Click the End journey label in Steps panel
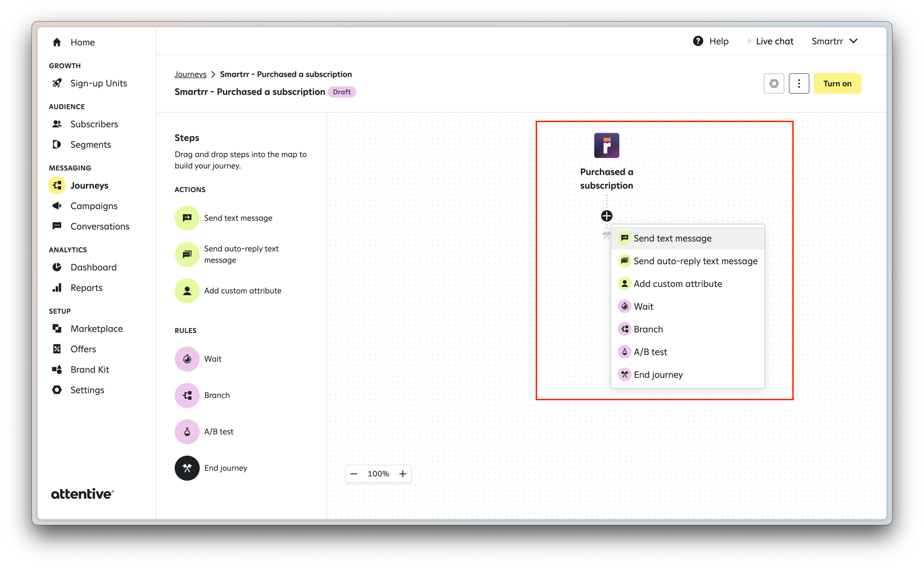The width and height of the screenshot is (924, 567). 226,468
